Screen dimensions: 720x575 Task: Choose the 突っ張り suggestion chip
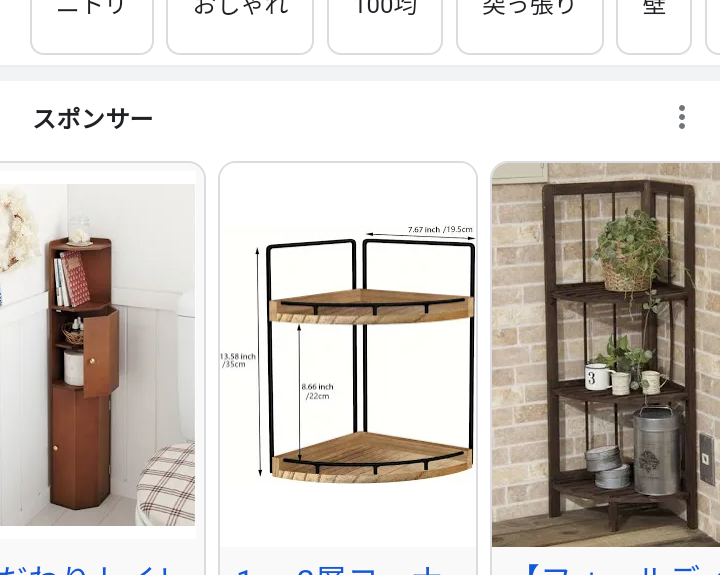529,27
